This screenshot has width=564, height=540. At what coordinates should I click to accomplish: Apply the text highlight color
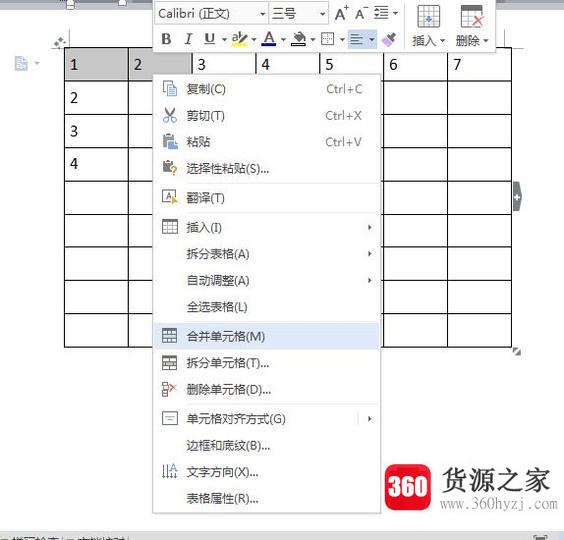[x=240, y=39]
